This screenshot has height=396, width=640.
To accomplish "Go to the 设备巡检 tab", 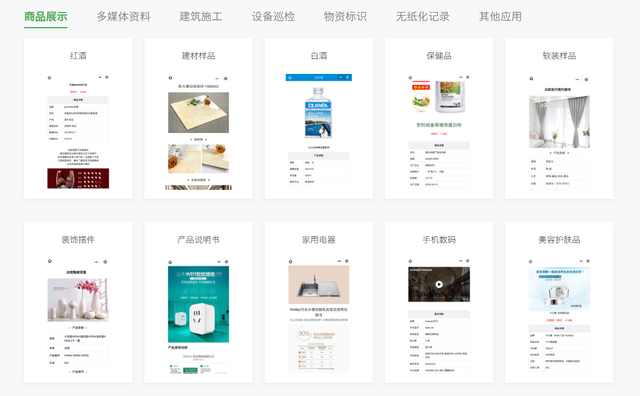I will tap(273, 17).
